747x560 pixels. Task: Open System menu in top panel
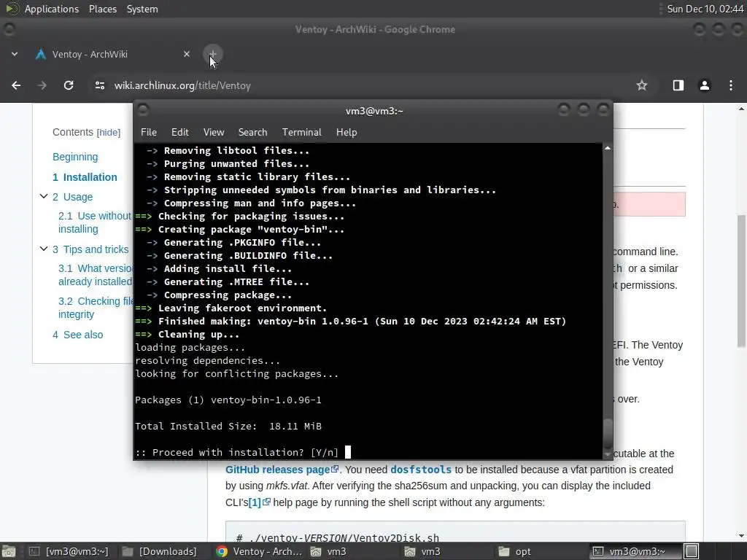[142, 9]
